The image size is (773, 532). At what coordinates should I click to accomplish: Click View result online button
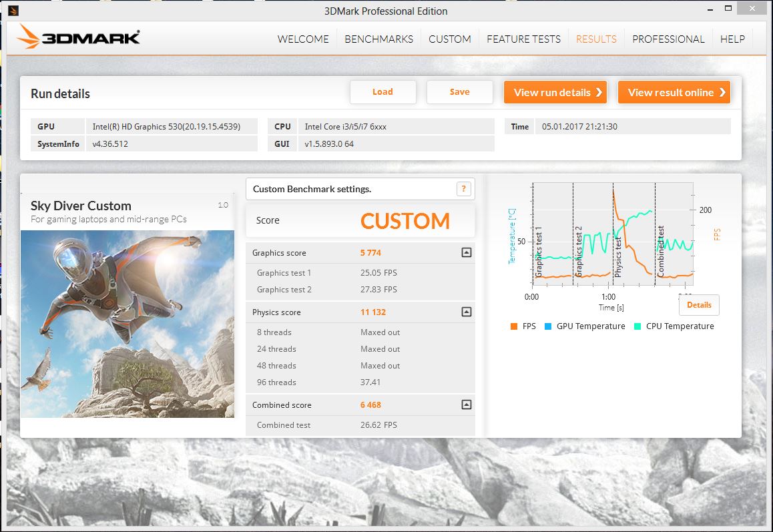coord(674,92)
